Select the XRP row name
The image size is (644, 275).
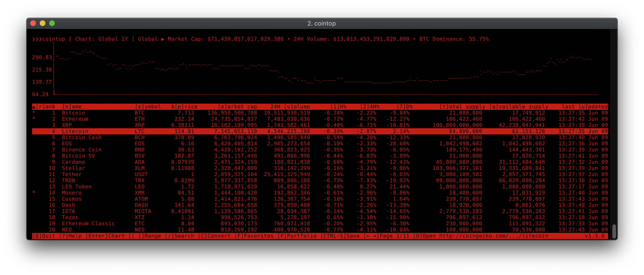tap(67, 125)
